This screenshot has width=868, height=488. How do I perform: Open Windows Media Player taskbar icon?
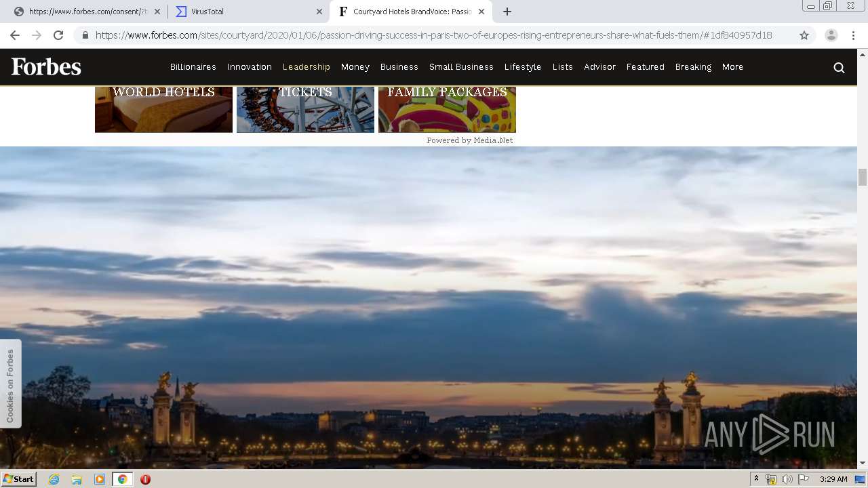(x=100, y=479)
